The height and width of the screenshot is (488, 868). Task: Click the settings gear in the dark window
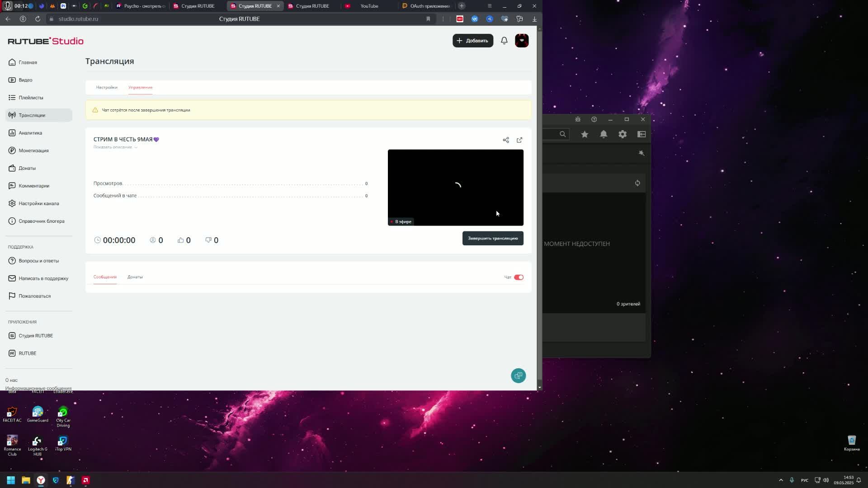point(623,134)
